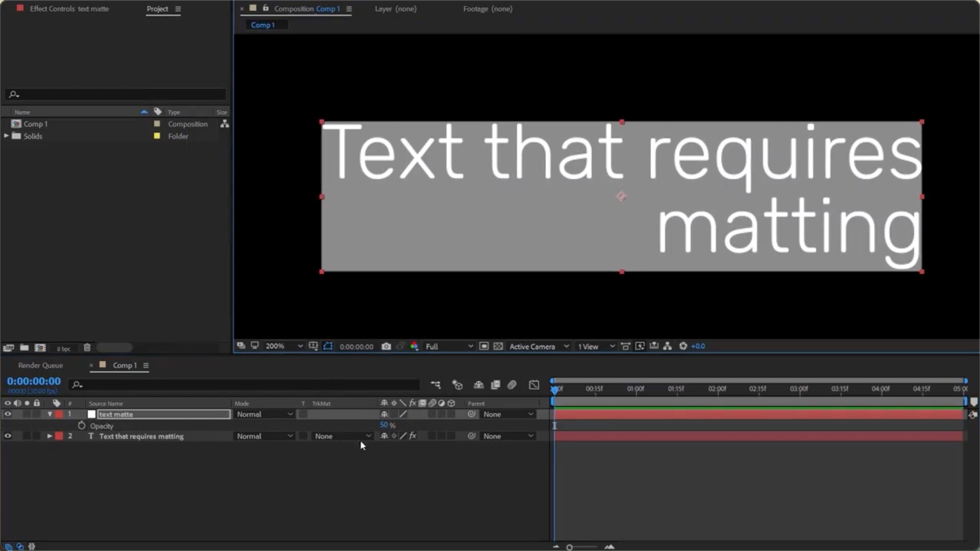Expand the Solids folder
This screenshot has height=551, width=980.
pyautogui.click(x=6, y=136)
